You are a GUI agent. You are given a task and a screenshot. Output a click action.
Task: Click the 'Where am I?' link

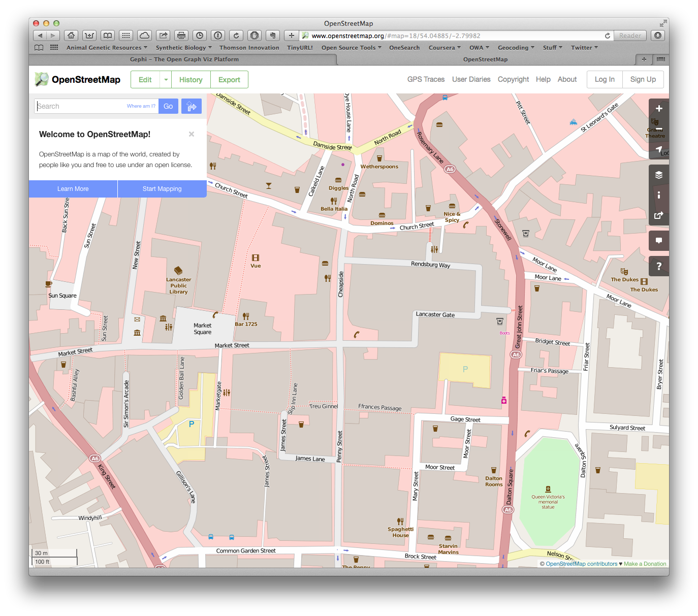[x=141, y=106]
